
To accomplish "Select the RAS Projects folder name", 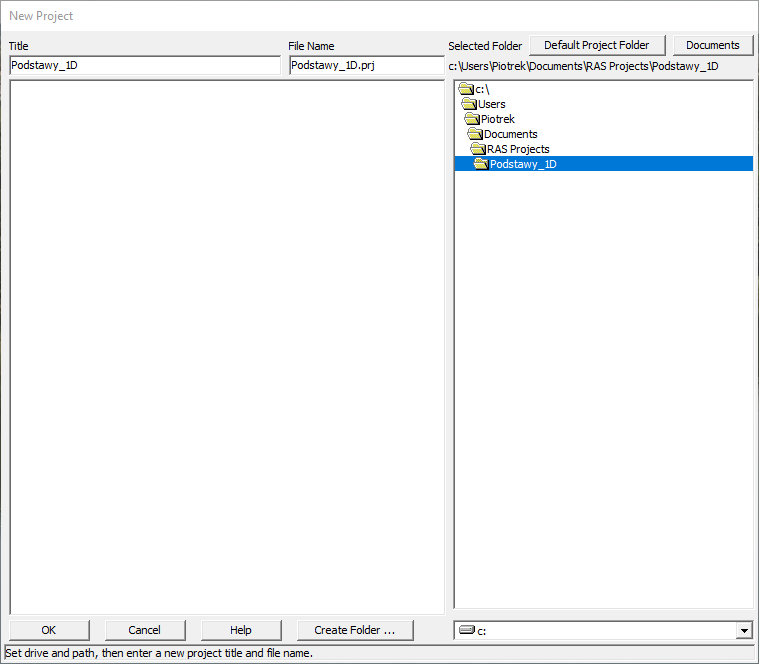I will (x=518, y=149).
